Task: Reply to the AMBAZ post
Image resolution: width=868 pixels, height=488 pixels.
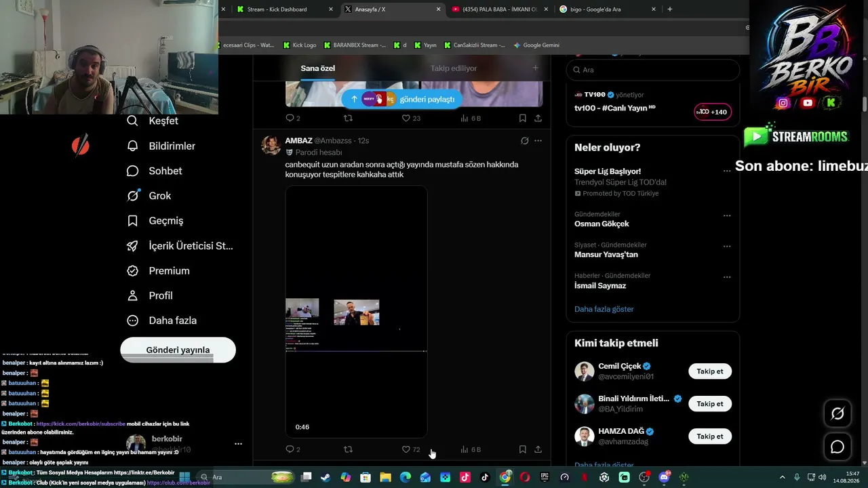Action: click(293, 449)
